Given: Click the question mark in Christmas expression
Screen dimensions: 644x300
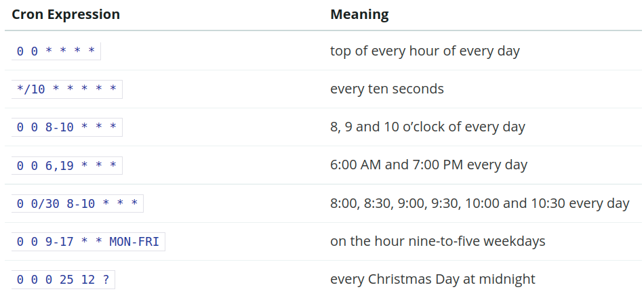Looking at the screenshot, I should click(106, 280).
